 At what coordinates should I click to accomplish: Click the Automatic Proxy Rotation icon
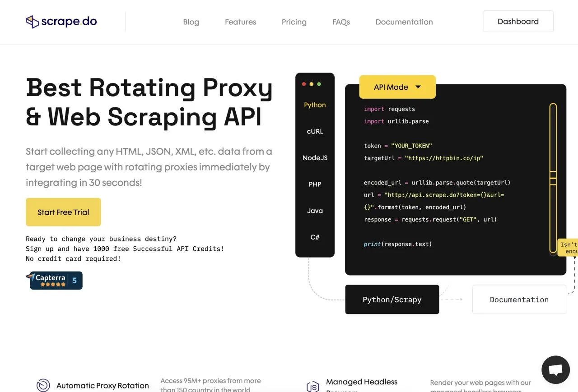43,385
